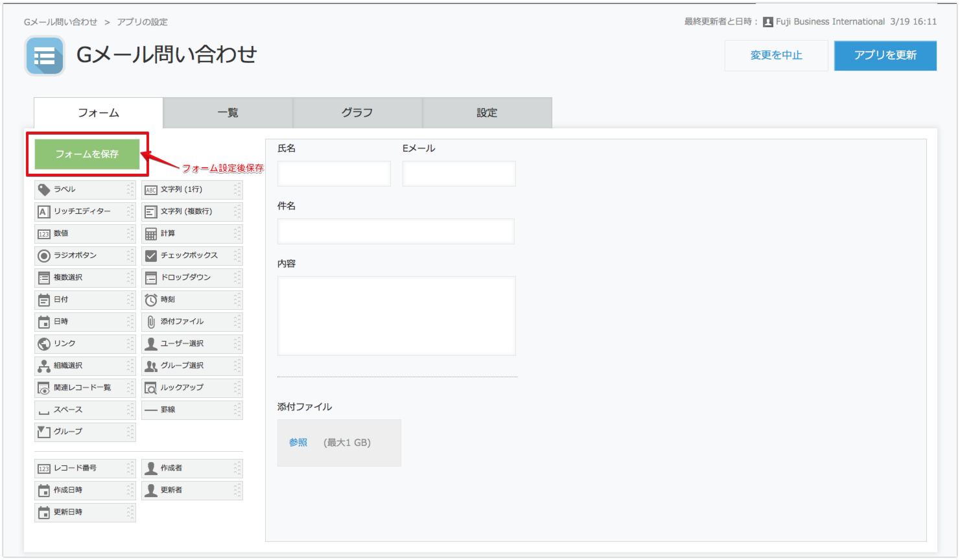The height and width of the screenshot is (560, 960).
Task: Click the green フォームを保存 button
Action: coord(87,154)
